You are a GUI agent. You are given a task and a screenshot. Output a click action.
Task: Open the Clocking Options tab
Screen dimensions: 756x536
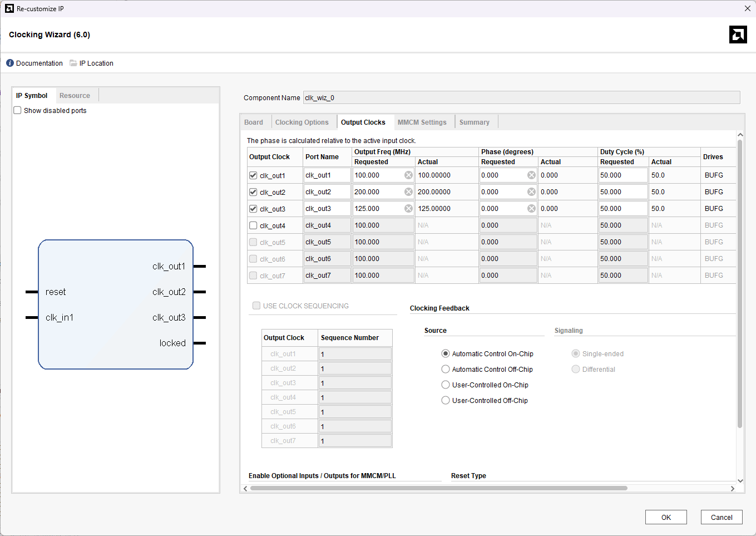[302, 122]
